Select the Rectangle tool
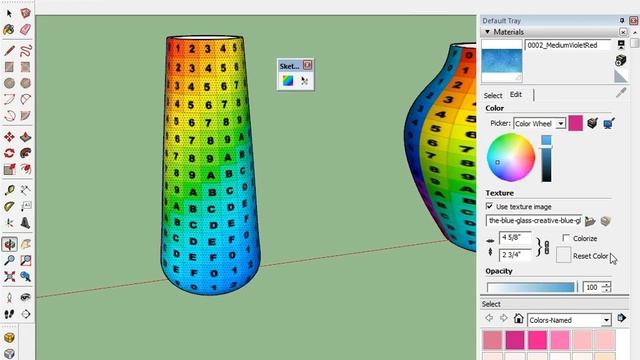The height and width of the screenshot is (360, 640). (9, 67)
